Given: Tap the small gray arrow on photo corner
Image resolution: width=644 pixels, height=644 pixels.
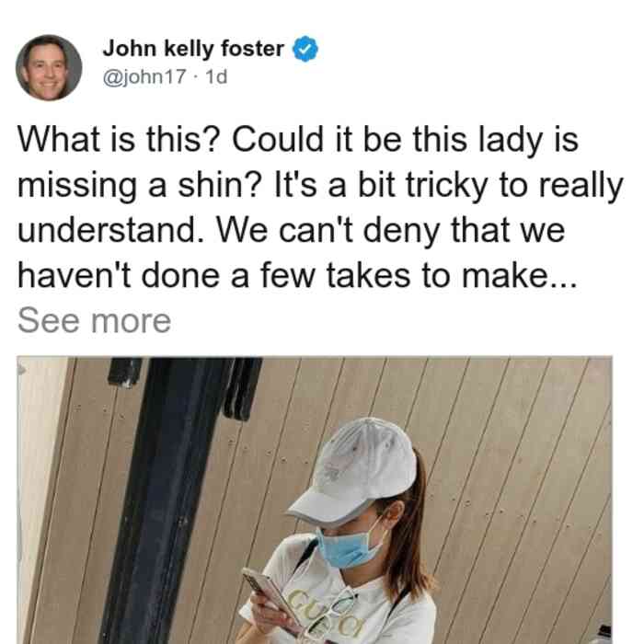Looking at the screenshot, I should coord(22,370).
